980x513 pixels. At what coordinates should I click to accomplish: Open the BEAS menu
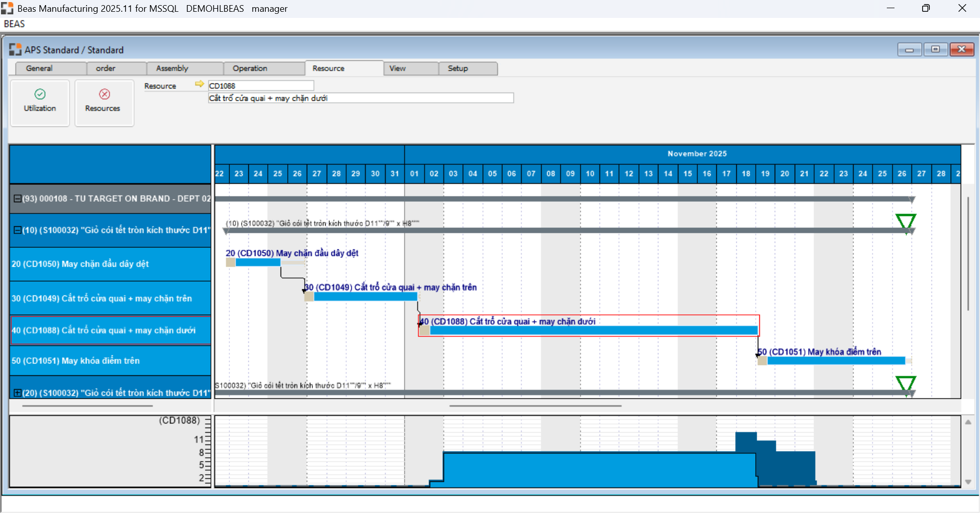pos(14,24)
